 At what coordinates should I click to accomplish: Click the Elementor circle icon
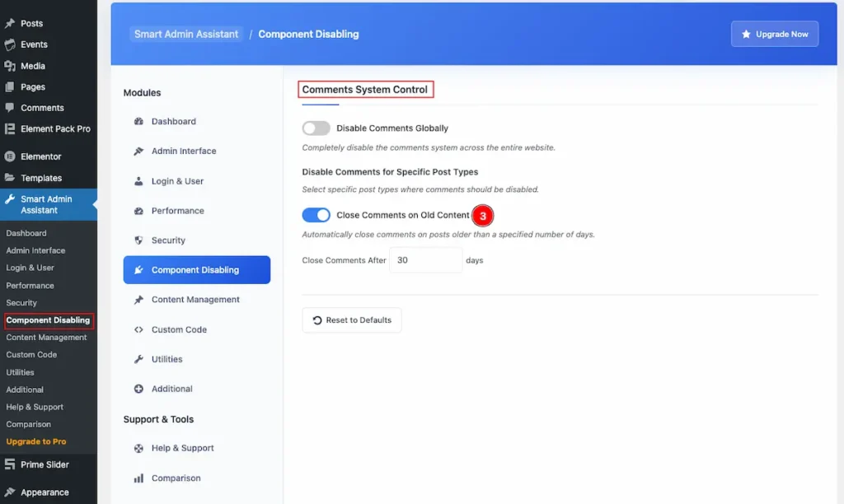click(x=10, y=156)
